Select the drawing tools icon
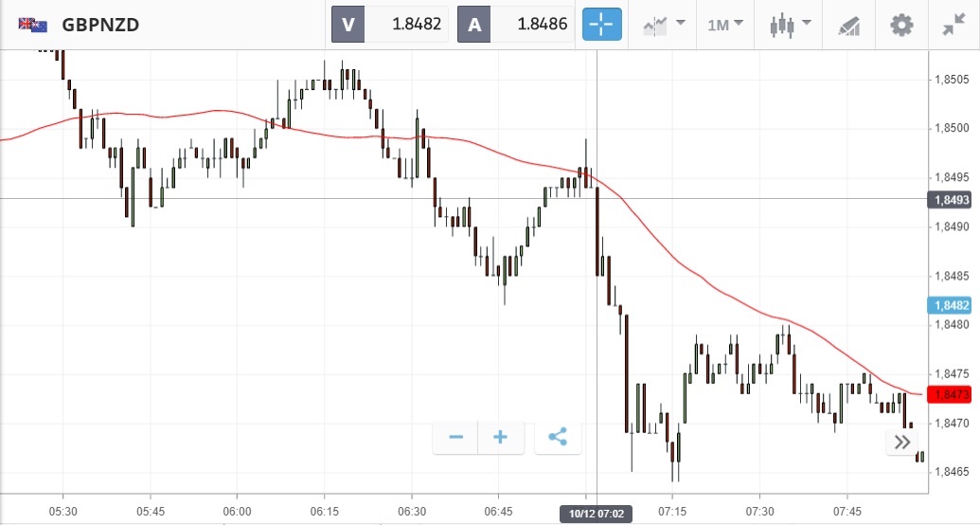This screenshot has width=980, height=525. [848, 25]
